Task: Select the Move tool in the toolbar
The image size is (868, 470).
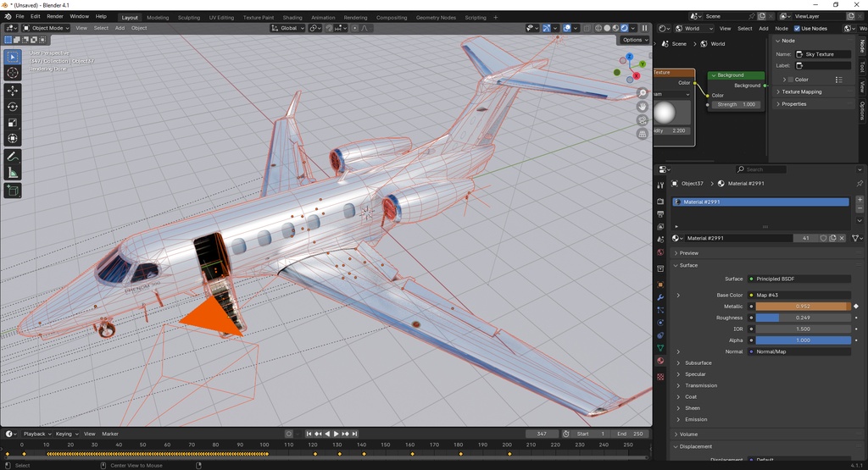Action: (13, 91)
